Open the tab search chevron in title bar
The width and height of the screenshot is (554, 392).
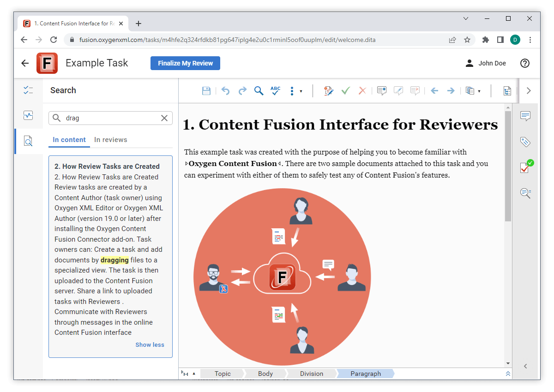466,18
